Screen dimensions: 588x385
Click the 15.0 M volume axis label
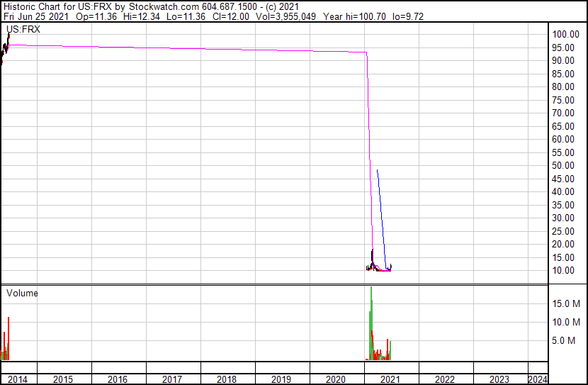566,303
